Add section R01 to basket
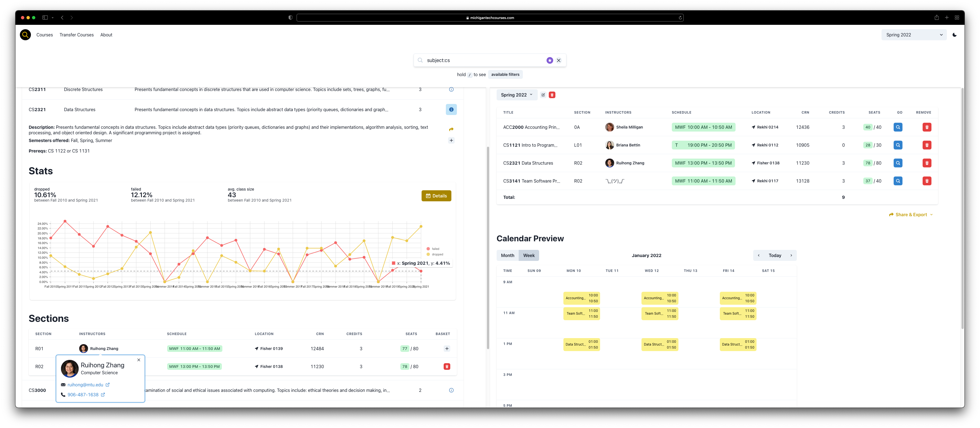The image size is (980, 428). click(447, 349)
